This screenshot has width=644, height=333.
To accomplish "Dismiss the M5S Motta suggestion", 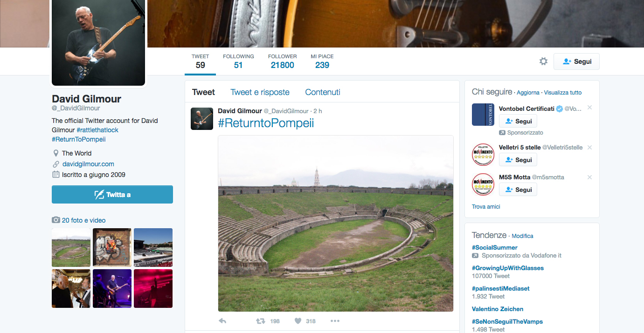I will (589, 177).
